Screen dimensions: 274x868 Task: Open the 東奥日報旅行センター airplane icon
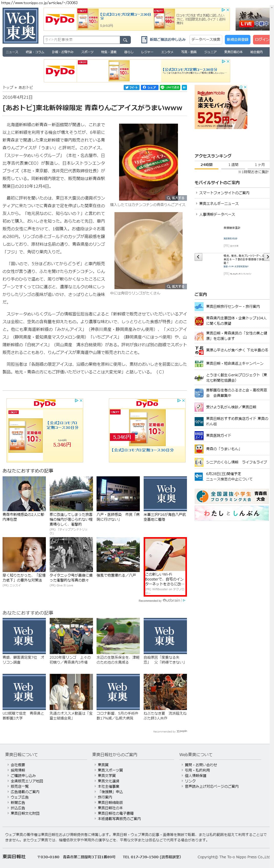click(x=199, y=307)
